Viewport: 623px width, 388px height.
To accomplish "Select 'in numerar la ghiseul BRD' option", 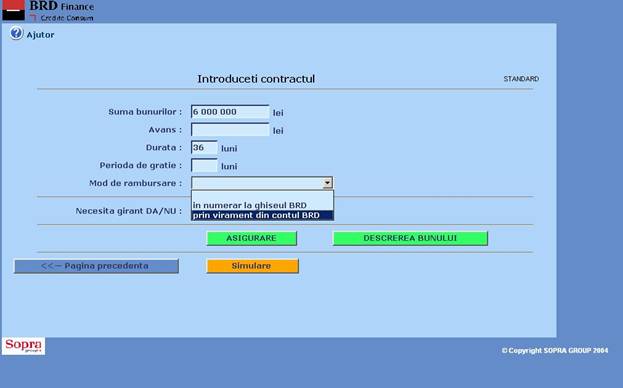I will 262,205.
